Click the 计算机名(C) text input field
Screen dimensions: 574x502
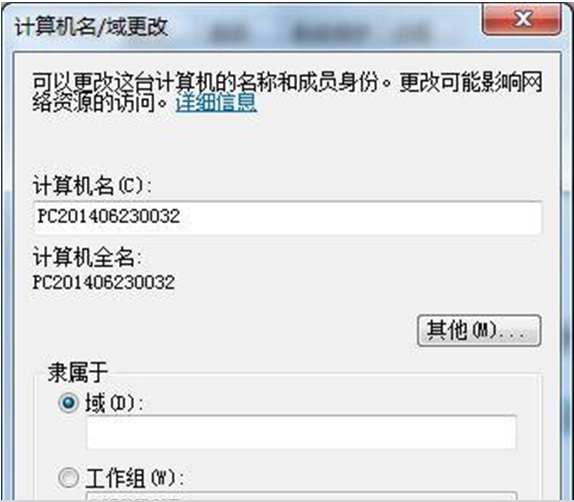(x=288, y=217)
